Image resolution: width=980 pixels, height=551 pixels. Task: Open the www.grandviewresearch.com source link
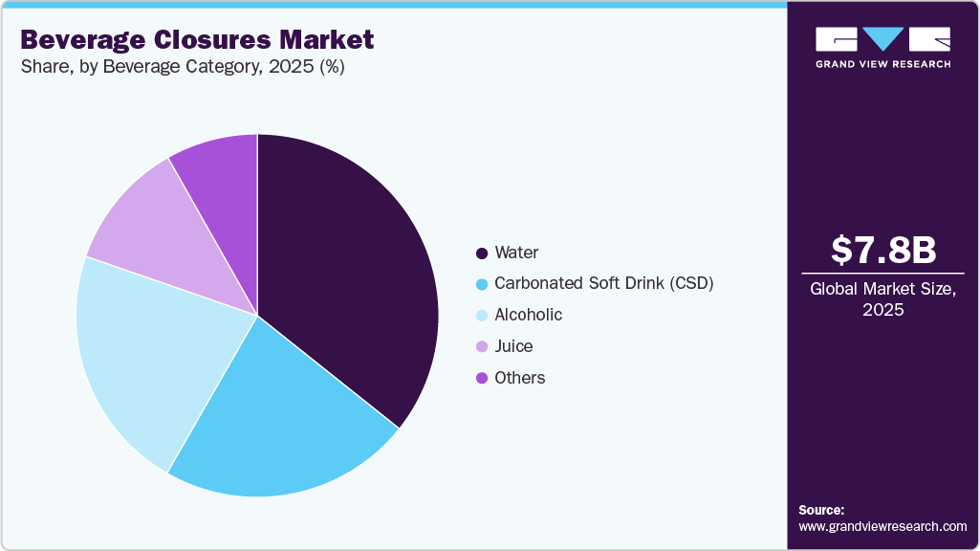pyautogui.click(x=882, y=527)
